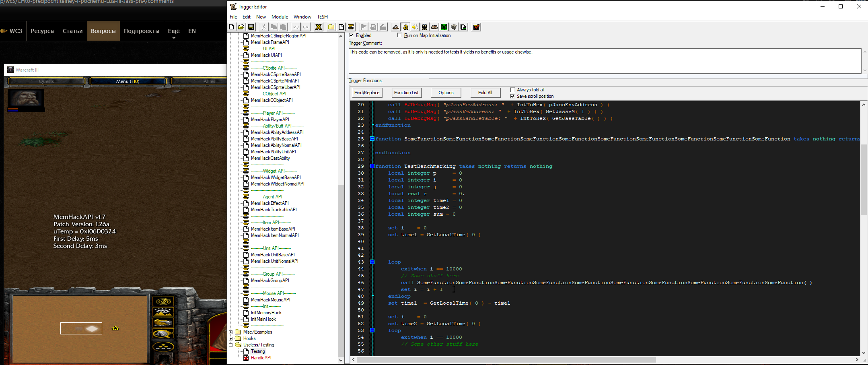Expand the Misc/Examples folder
Viewport: 868px width, 365px height.
(x=231, y=332)
